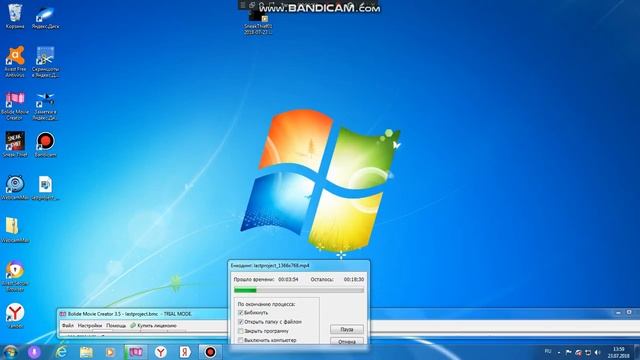
Task: Click the Купить лицензию menu item
Action: point(153,326)
